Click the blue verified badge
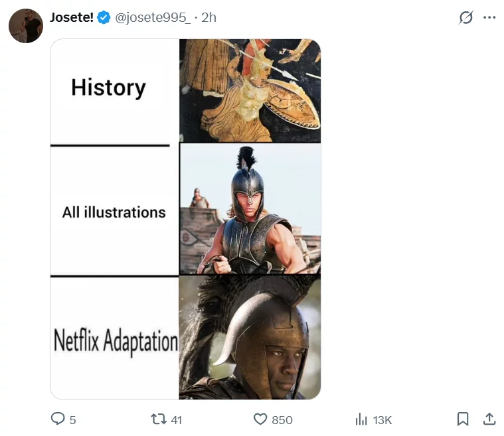 pos(104,18)
